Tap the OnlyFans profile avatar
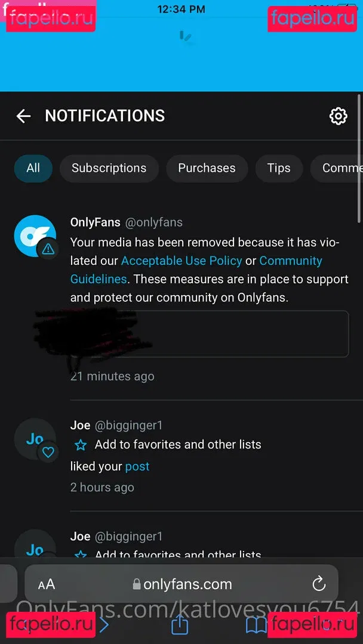The width and height of the screenshot is (363, 644). tap(35, 236)
